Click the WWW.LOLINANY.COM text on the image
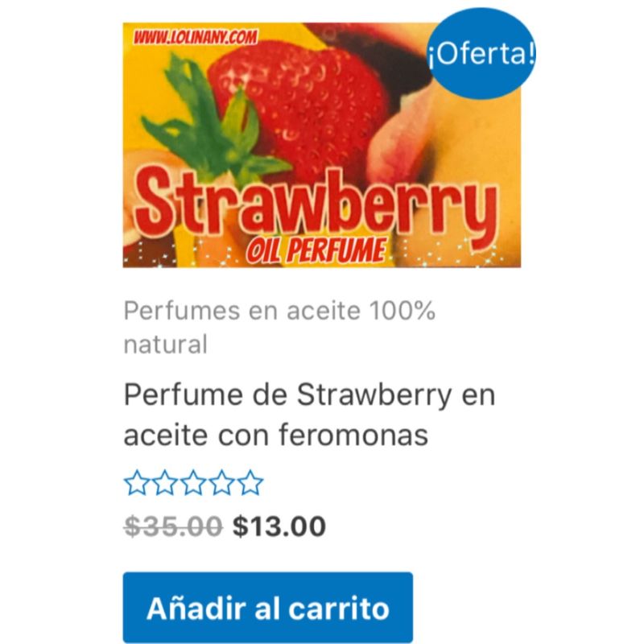This screenshot has height=644, width=644. [195, 37]
